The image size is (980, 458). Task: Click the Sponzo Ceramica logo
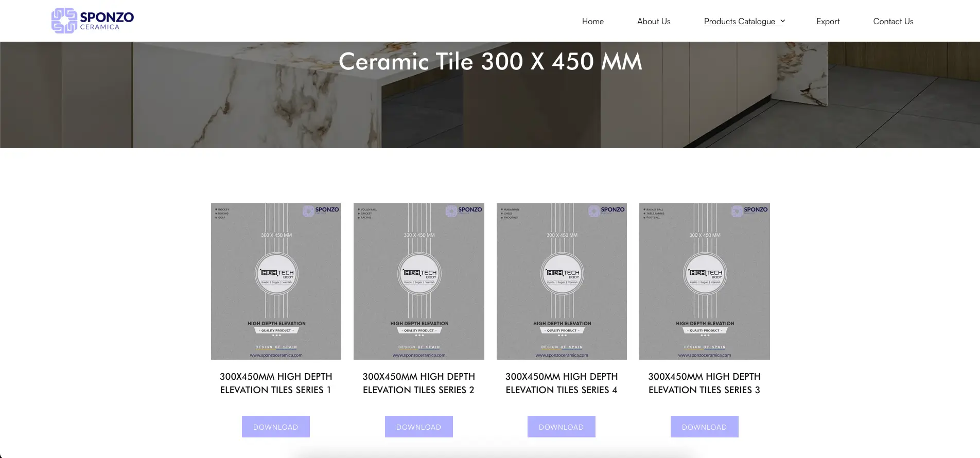click(x=93, y=21)
